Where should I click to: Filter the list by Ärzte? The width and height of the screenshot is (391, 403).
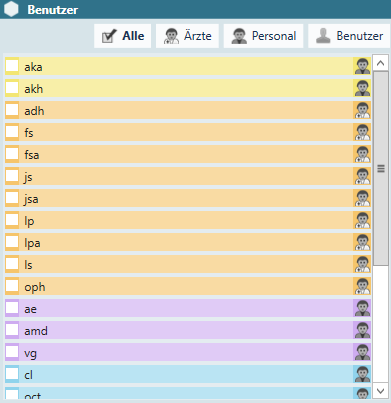point(187,36)
